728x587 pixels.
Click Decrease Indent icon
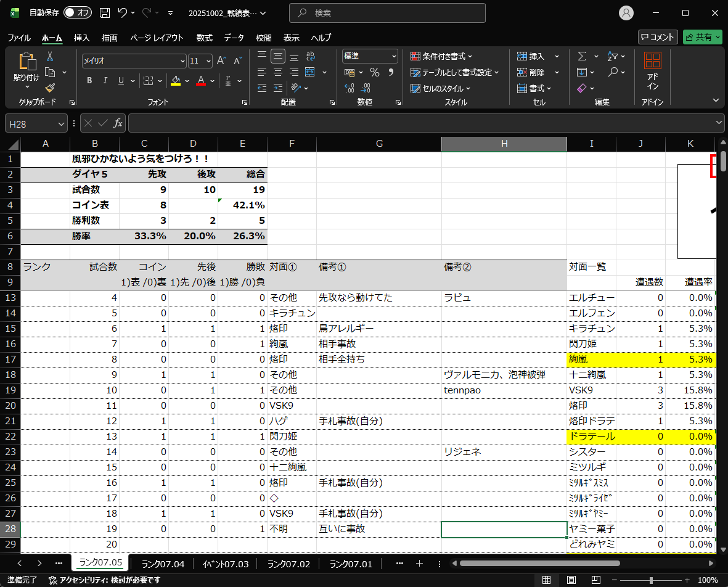click(x=262, y=88)
